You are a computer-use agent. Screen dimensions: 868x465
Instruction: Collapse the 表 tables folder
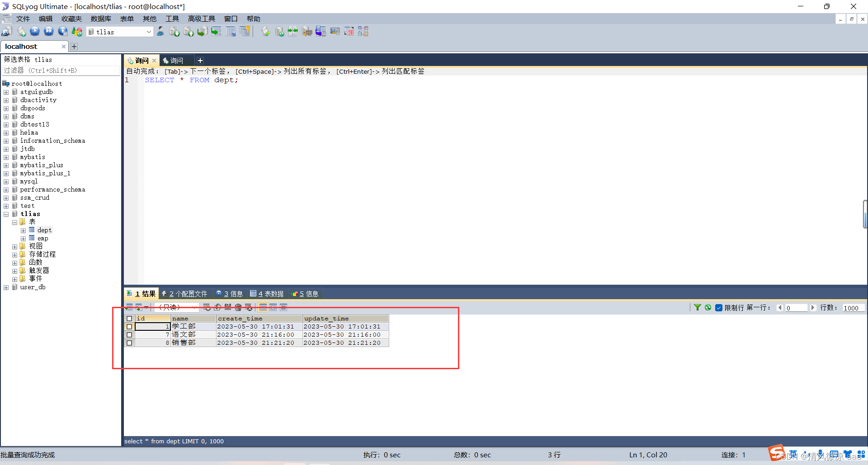[15, 222]
